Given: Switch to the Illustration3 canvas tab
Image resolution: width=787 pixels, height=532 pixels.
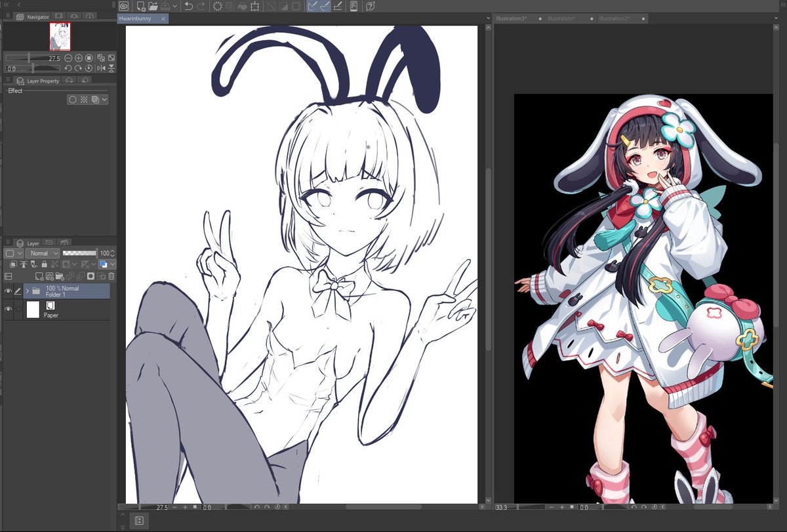Looking at the screenshot, I should pos(513,18).
